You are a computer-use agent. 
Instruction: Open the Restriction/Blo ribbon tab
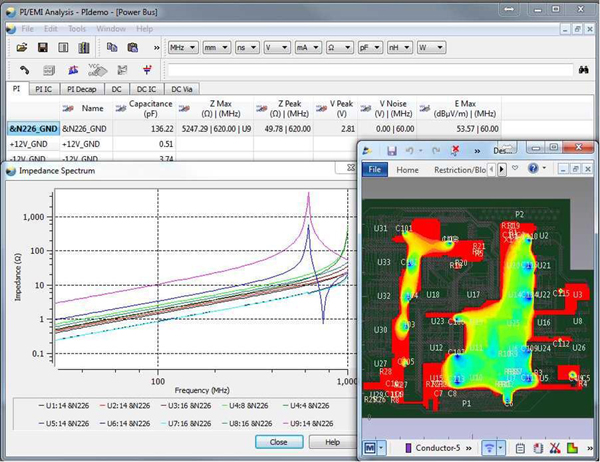(459, 170)
